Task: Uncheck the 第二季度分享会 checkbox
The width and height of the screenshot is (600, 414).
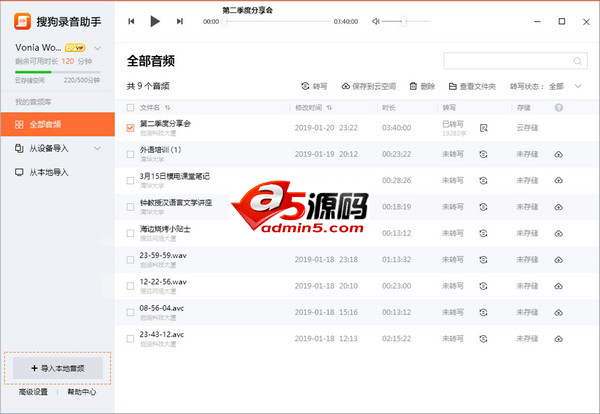Action: (130, 127)
